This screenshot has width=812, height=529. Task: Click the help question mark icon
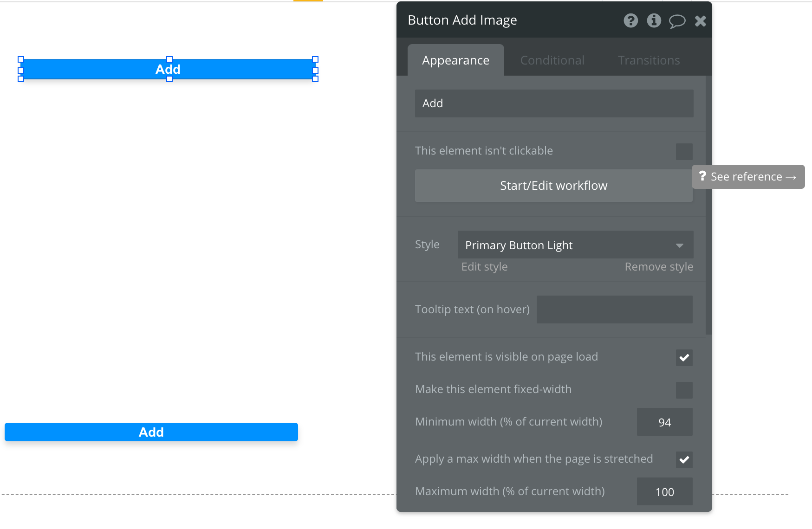point(630,20)
